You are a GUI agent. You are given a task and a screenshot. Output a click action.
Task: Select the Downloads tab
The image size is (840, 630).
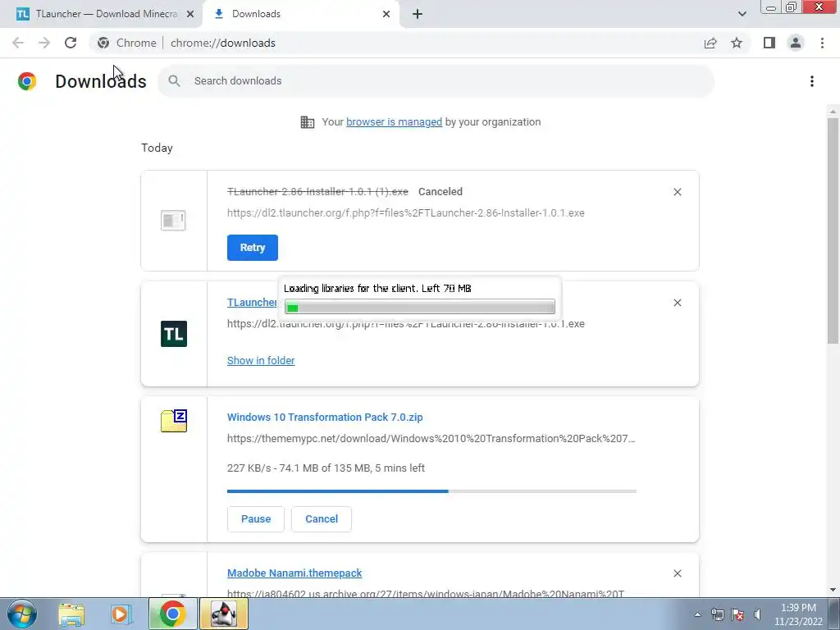301,14
